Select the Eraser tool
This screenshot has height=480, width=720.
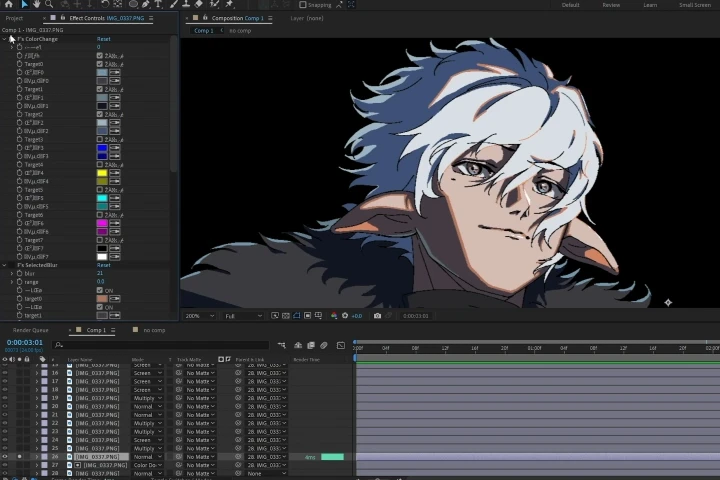point(199,4)
